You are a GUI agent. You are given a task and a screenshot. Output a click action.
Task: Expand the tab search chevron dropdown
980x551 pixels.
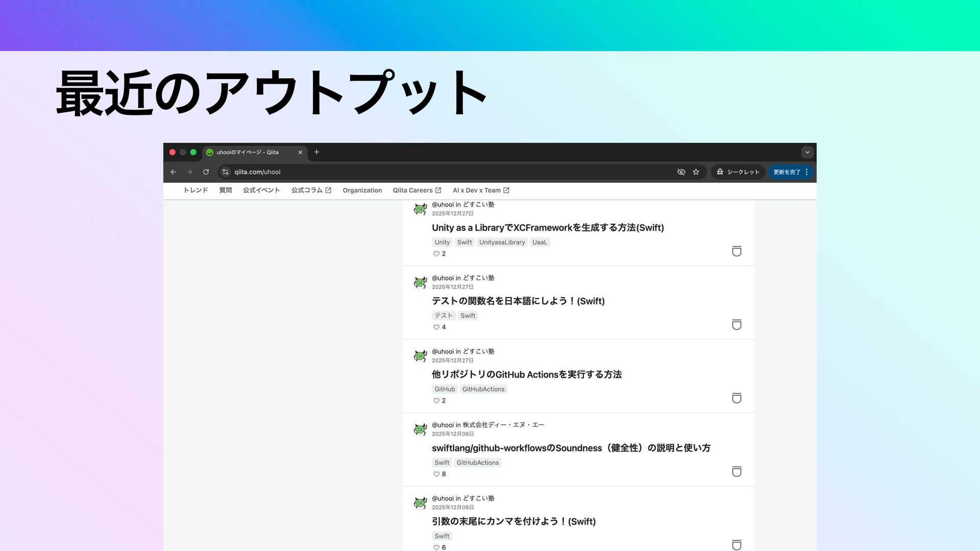point(807,152)
